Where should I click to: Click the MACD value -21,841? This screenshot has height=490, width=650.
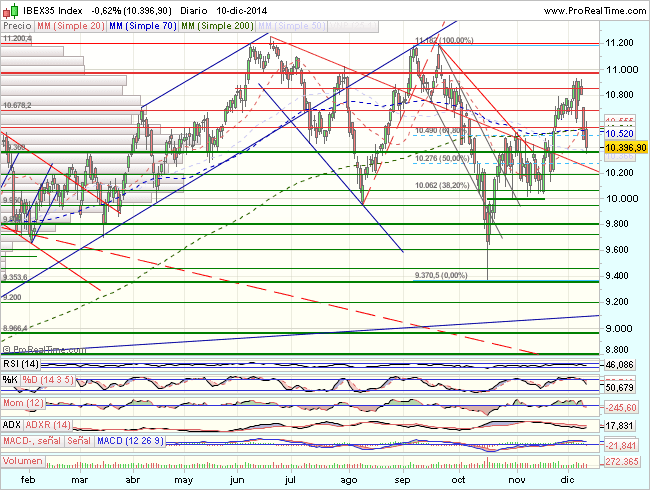[621, 446]
